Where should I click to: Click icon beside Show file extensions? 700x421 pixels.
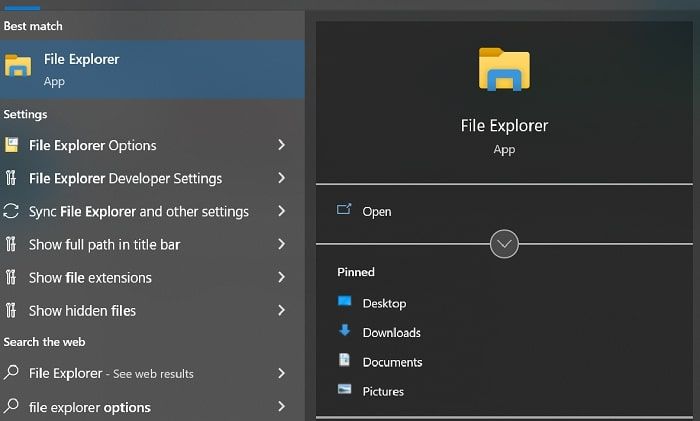point(11,277)
